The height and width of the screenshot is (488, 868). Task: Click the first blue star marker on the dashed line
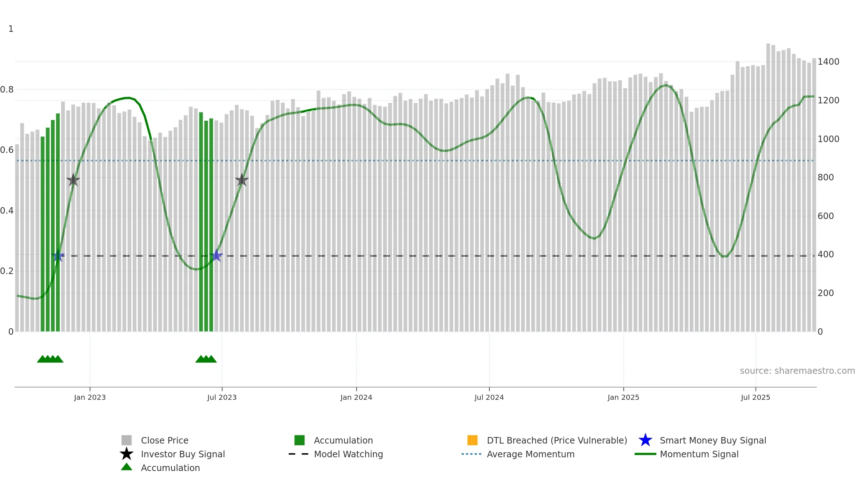[58, 256]
